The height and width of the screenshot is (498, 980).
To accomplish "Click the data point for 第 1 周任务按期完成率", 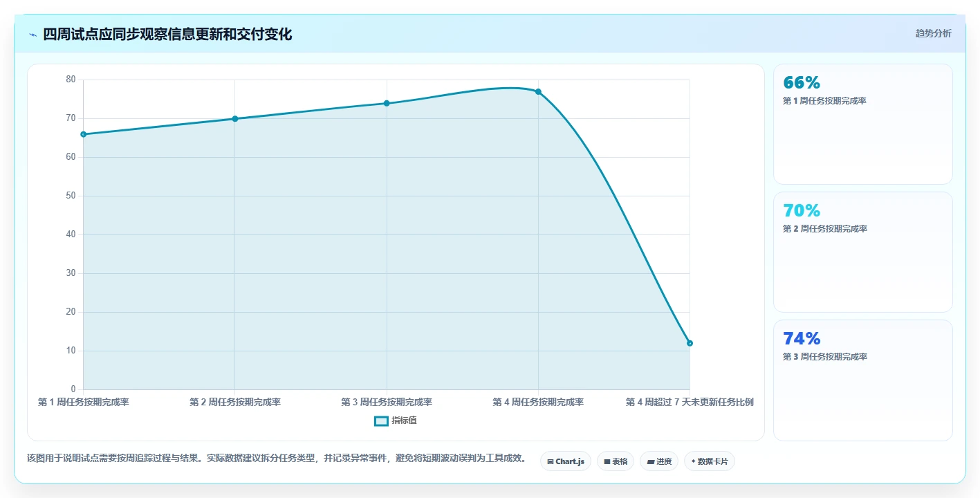I will tap(84, 134).
